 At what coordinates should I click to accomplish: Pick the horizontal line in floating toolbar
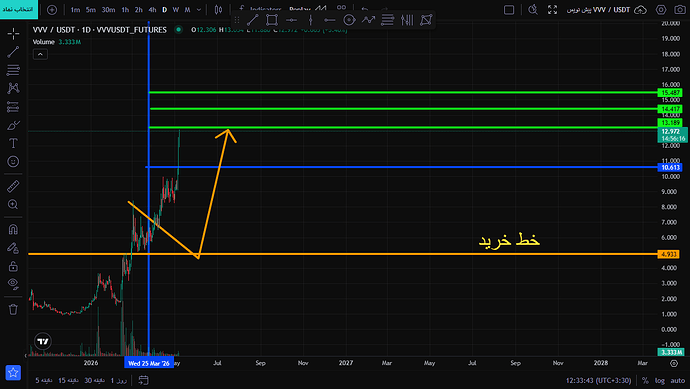291,20
